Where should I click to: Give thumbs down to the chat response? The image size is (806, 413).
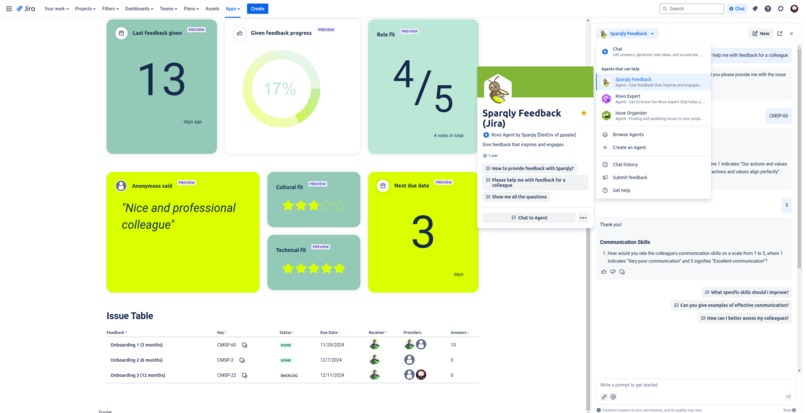(613, 272)
